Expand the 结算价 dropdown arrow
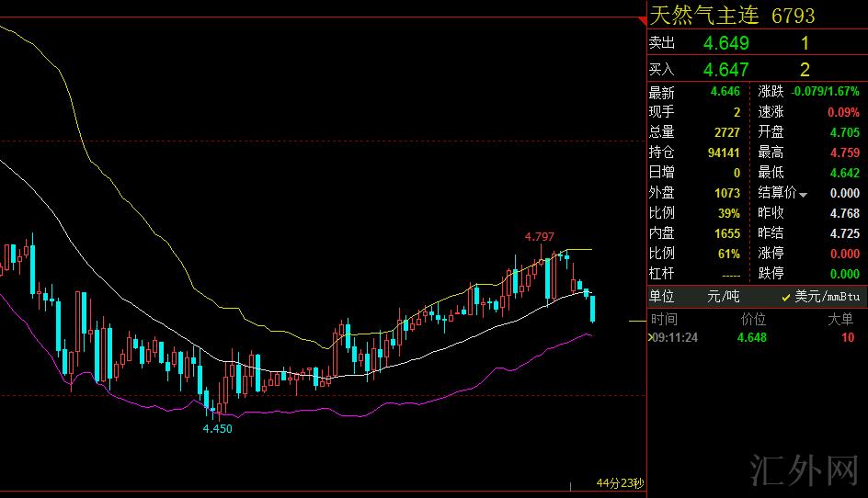The image size is (868, 498). [x=804, y=195]
